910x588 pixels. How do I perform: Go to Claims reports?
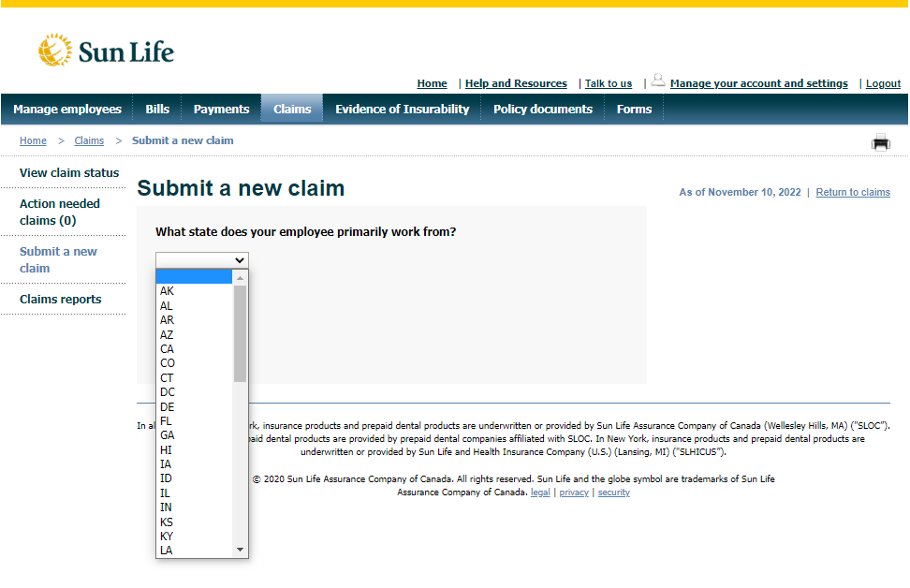61,298
